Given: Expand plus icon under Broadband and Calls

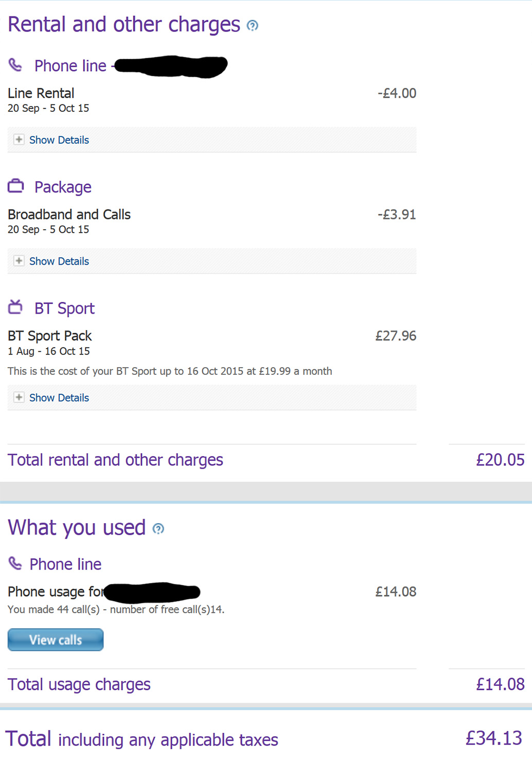Looking at the screenshot, I should (x=19, y=261).
